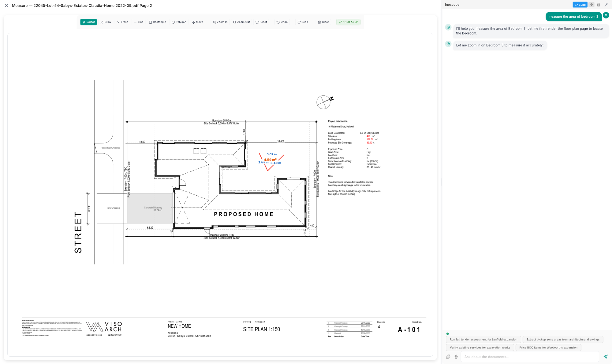612x364 pixels.
Task: Toggle the Select tool
Action: click(x=88, y=22)
